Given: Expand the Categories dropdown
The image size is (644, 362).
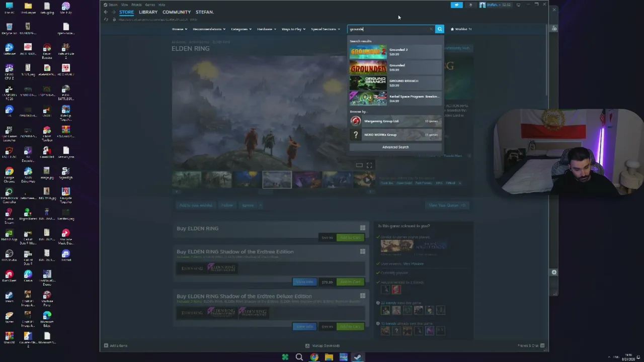Looking at the screenshot, I should point(242,29).
